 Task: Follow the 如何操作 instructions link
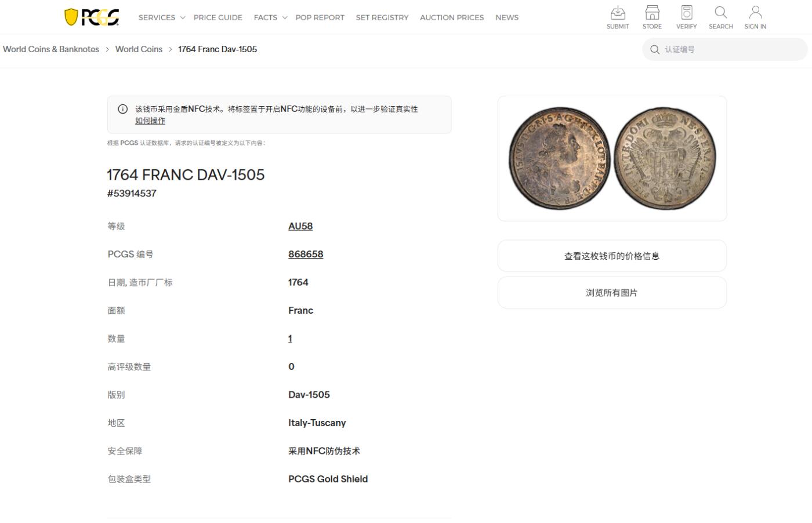[x=150, y=120]
